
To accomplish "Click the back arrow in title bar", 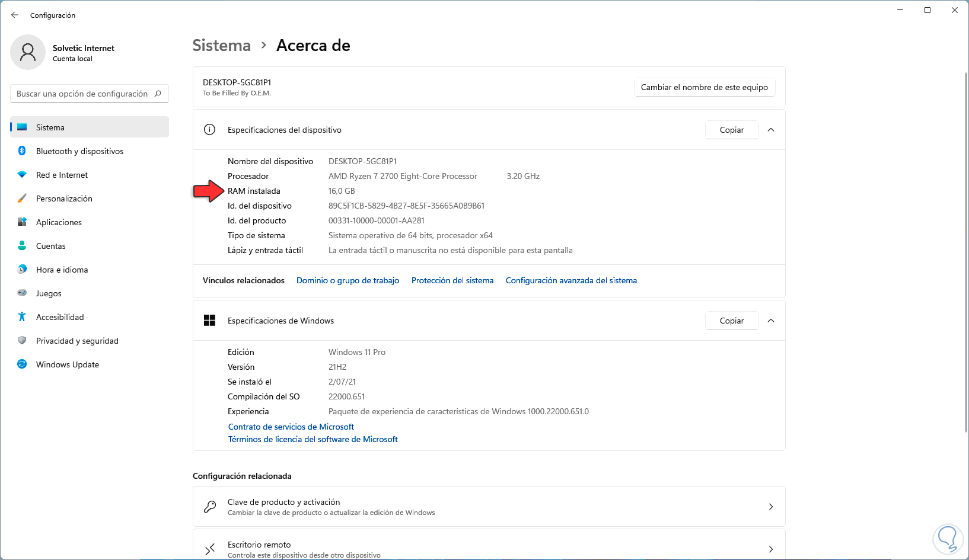I will pos(15,15).
